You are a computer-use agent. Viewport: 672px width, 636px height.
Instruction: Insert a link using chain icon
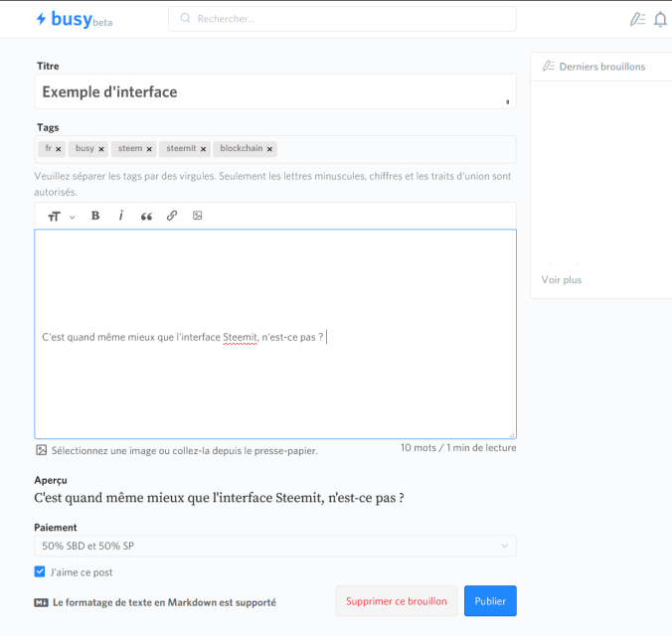tap(172, 216)
